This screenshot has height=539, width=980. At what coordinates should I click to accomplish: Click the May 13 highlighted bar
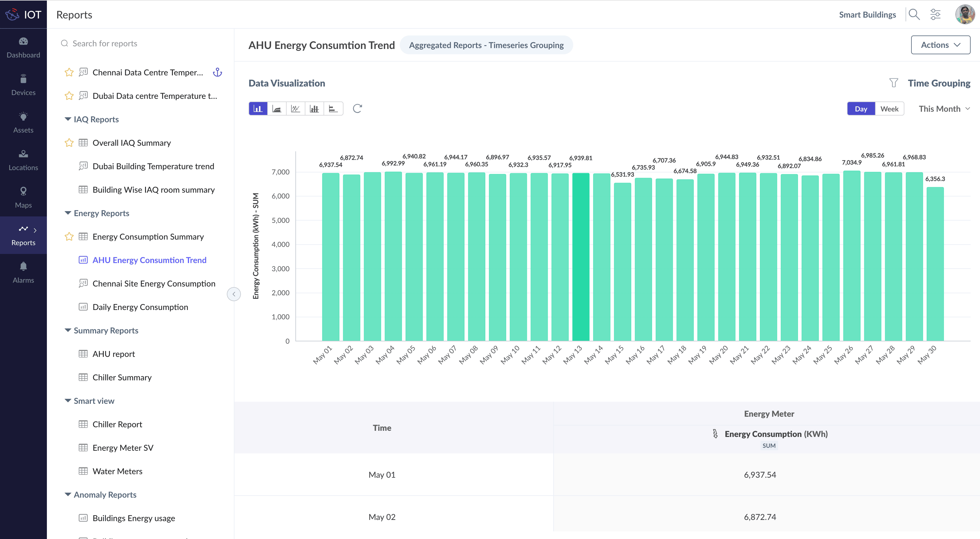point(581,257)
